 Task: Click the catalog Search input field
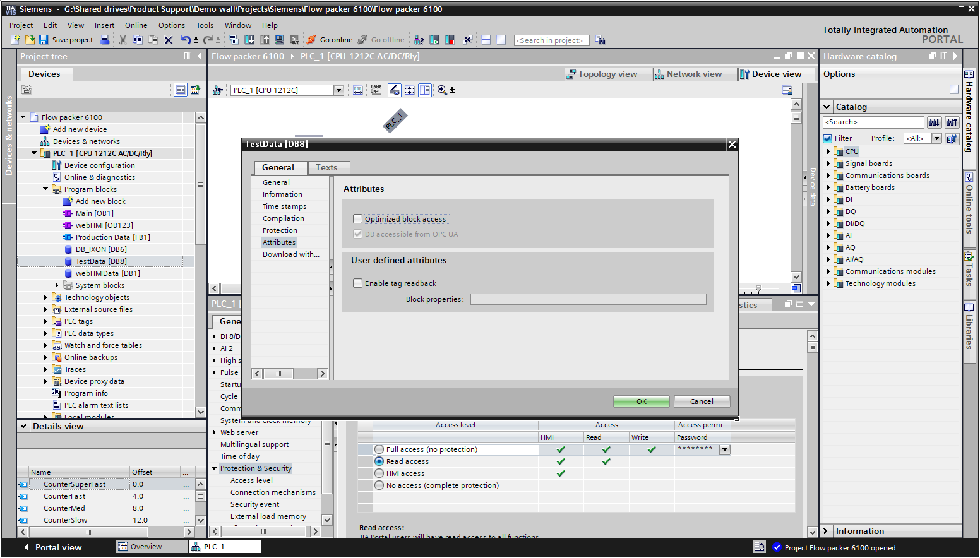click(x=874, y=122)
